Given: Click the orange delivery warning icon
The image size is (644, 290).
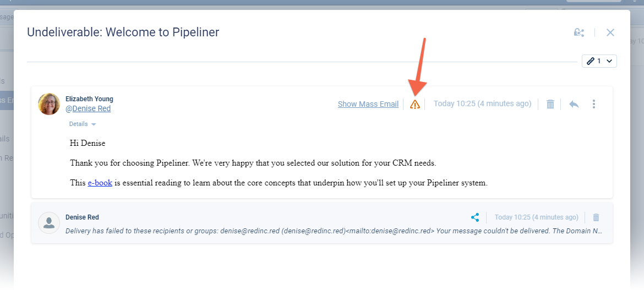Looking at the screenshot, I should click(415, 104).
